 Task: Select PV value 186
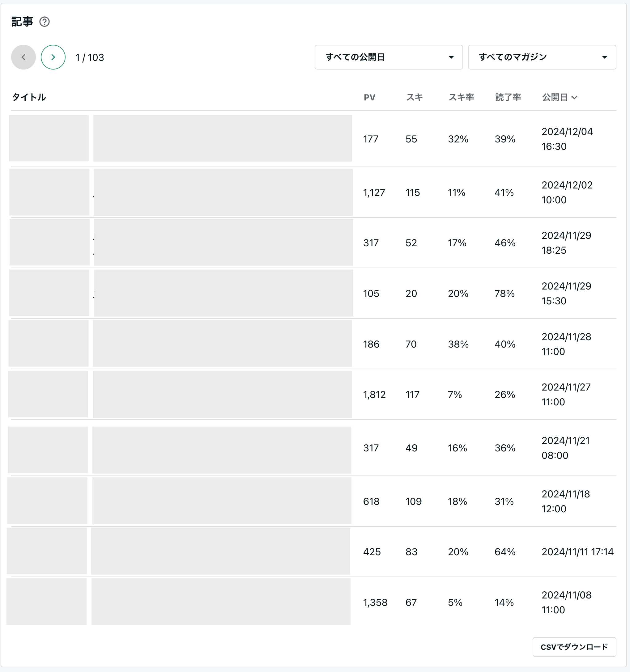click(371, 344)
